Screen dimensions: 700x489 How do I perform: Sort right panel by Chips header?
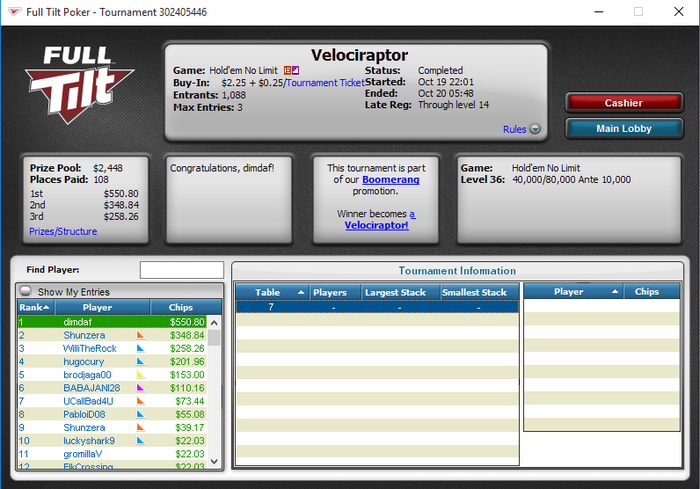[652, 291]
